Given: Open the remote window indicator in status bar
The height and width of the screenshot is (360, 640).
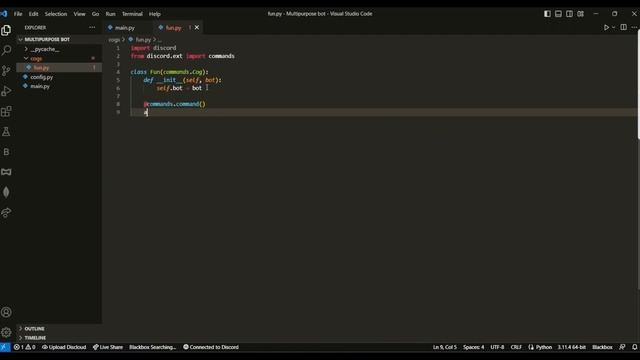Looking at the screenshot, I should pos(5,347).
